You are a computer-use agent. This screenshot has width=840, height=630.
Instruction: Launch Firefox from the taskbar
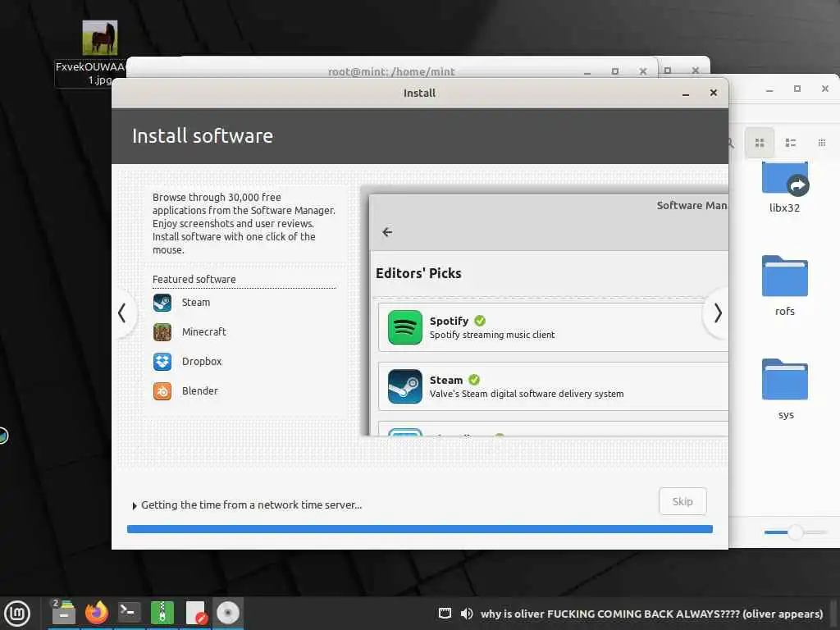97,613
